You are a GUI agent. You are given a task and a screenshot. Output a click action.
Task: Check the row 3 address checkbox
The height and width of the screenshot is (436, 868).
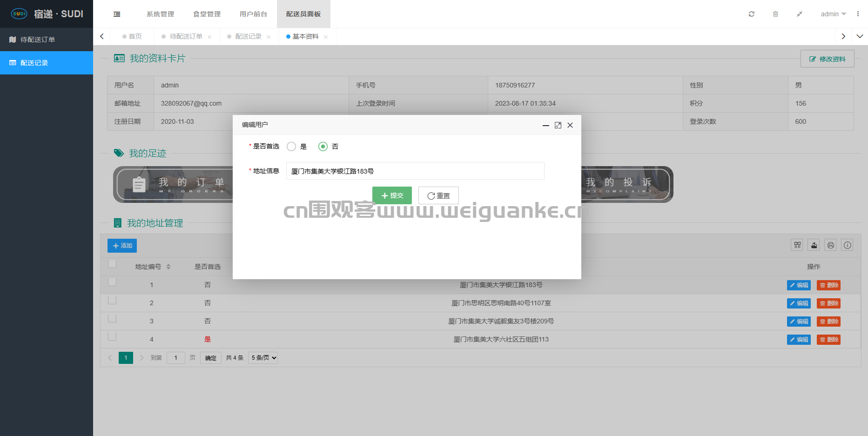pyautogui.click(x=112, y=318)
